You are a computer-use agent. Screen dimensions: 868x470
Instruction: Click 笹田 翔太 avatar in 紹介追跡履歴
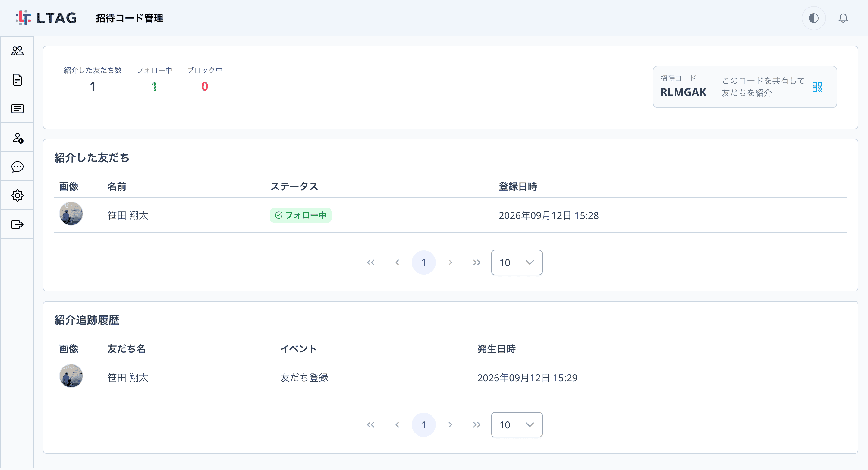click(x=71, y=376)
